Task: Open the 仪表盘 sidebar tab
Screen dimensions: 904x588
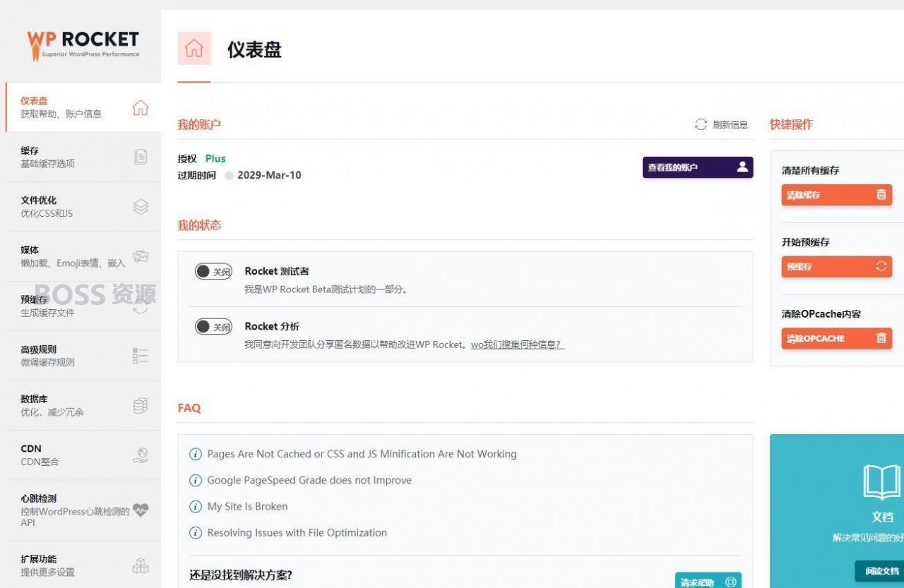Action: pos(83,107)
